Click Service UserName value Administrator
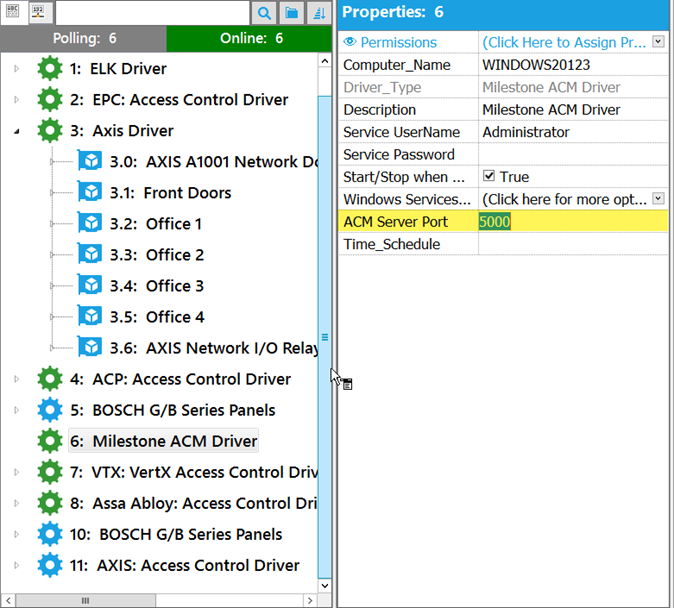This screenshot has width=674, height=608. point(526,132)
